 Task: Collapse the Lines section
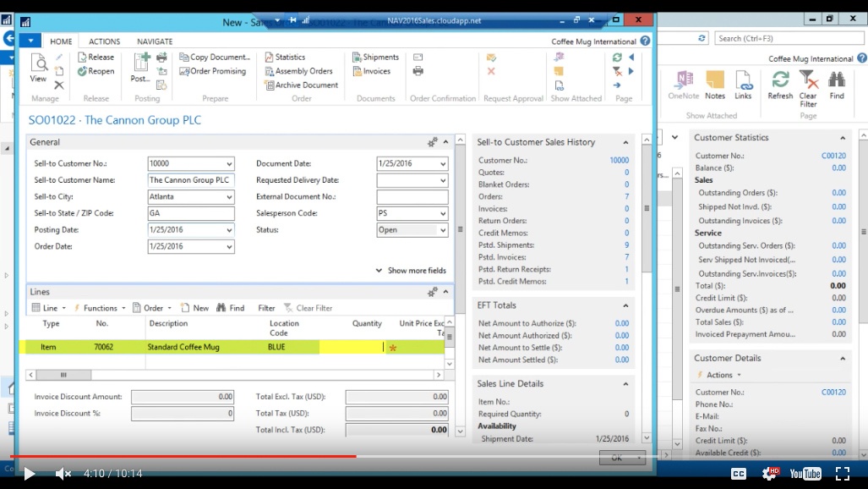pos(445,292)
